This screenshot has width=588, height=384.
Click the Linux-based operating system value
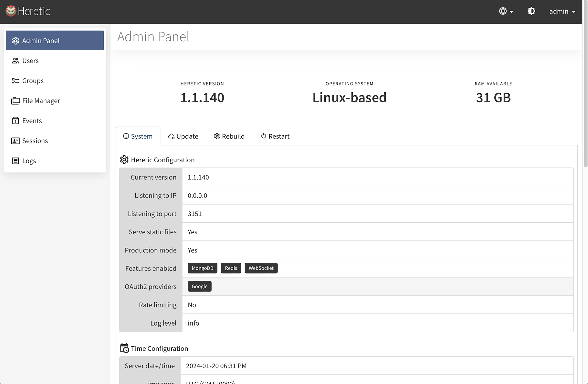click(349, 97)
